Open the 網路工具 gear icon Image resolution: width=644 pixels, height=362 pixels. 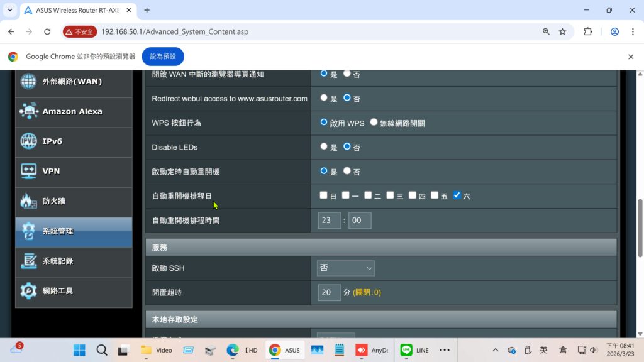click(29, 291)
